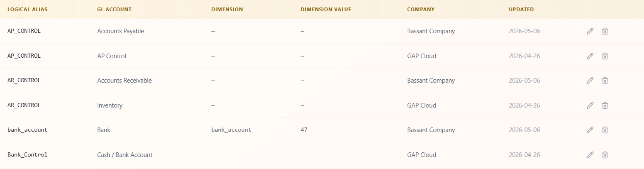Delete the AP Control GAP Cloud row
This screenshot has width=644, height=169.
[x=605, y=56]
